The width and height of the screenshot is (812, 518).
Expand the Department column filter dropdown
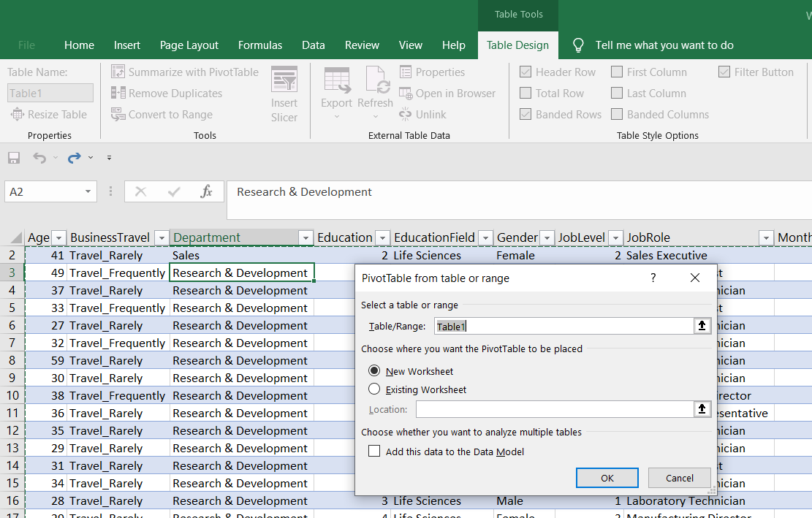click(306, 238)
